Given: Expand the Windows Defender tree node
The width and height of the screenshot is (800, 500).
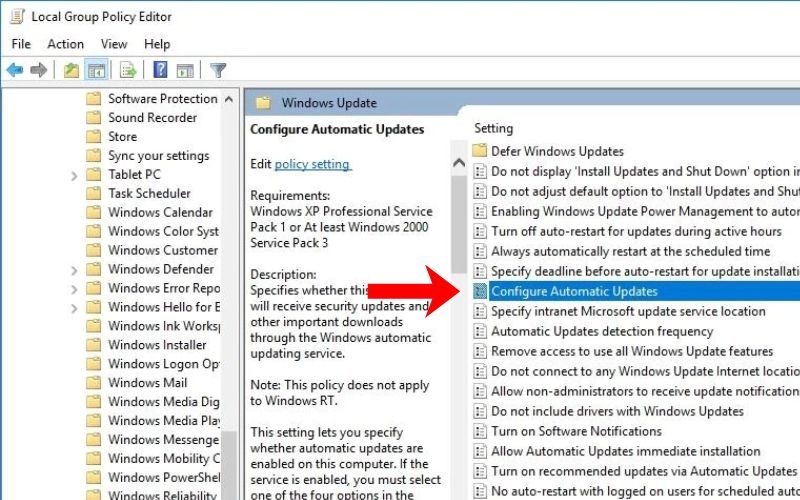Looking at the screenshot, I should click(x=74, y=269).
